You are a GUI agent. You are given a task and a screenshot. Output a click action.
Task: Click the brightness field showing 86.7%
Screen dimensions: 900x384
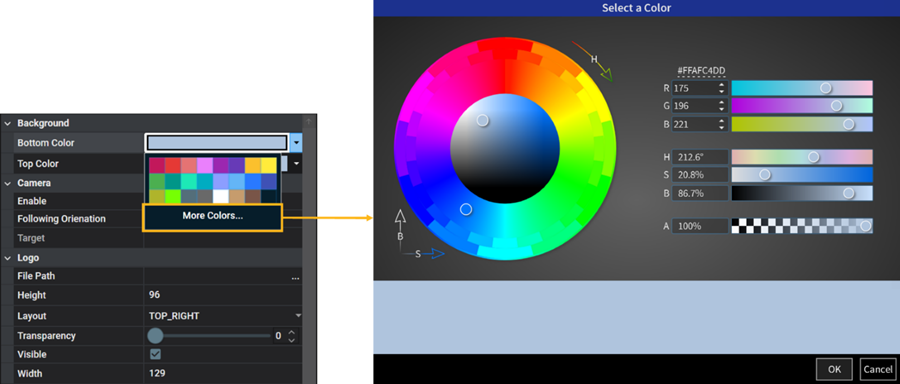(x=700, y=193)
